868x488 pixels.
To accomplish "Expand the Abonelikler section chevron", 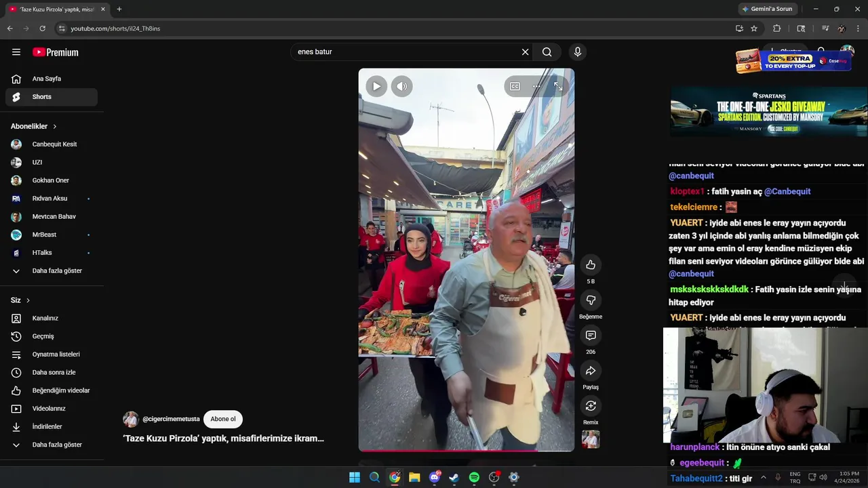I will 55,127.
